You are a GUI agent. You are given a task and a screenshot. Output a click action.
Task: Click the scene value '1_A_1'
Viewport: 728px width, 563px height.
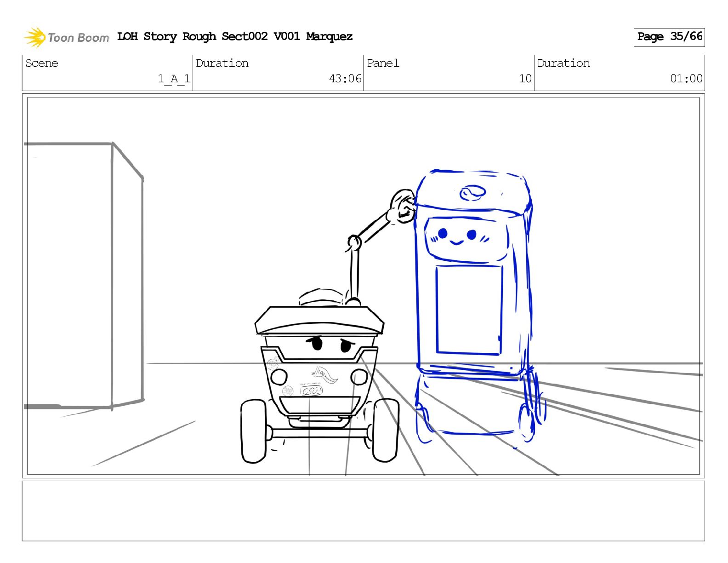[174, 79]
